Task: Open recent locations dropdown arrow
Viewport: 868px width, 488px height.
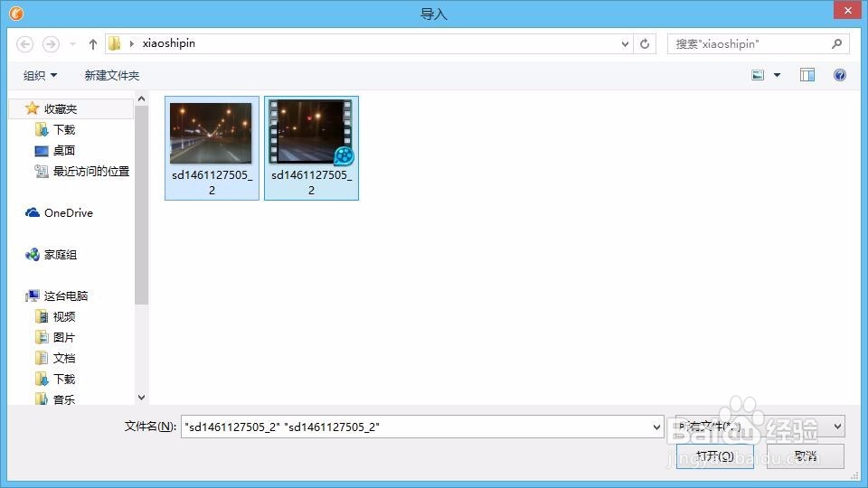Action: [72, 44]
